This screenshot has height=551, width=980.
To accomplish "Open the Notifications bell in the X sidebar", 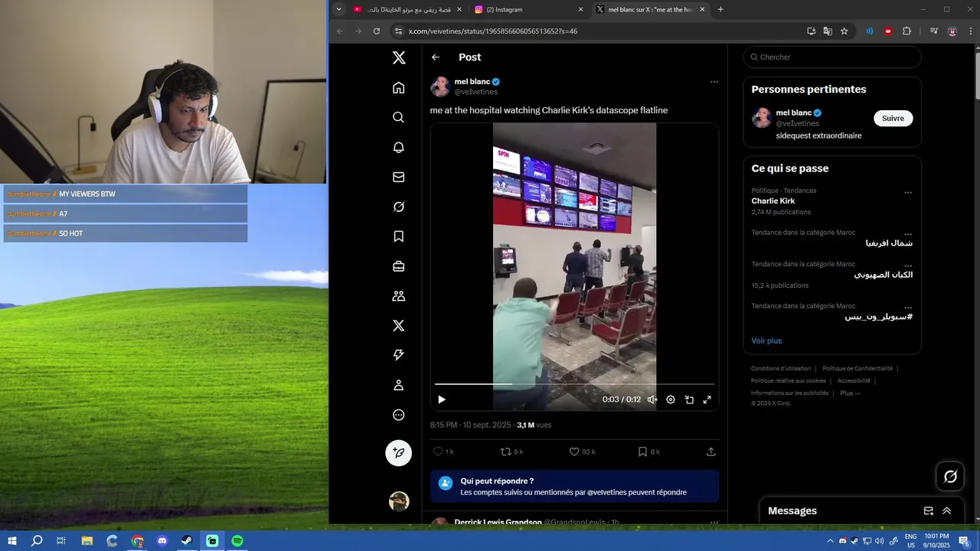I will pos(398,147).
